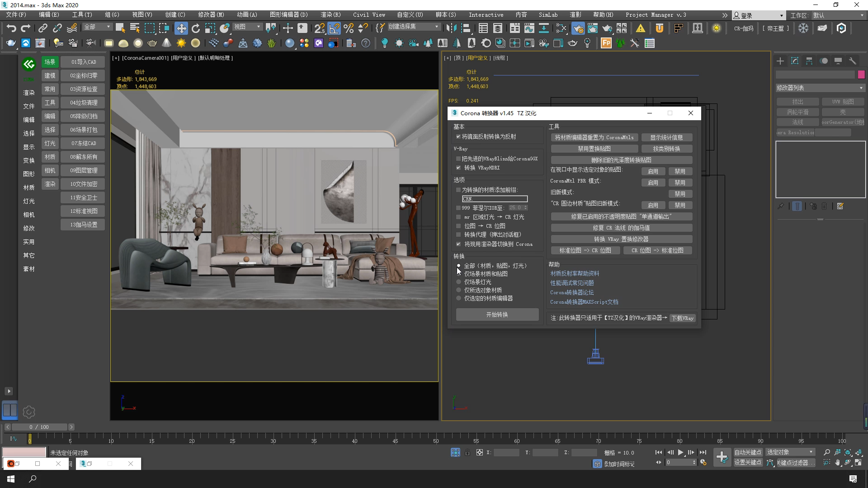Open the Hierarchy command panel tab

[x=809, y=61]
